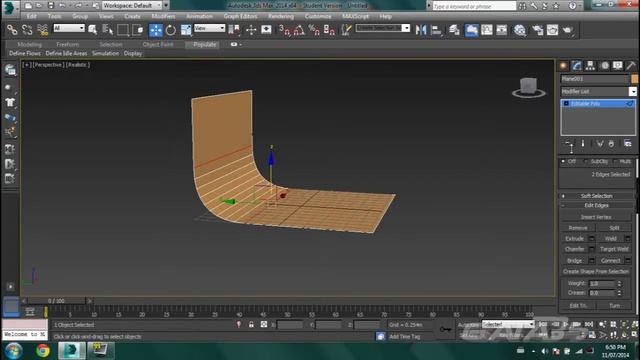Click the ViewCube in the viewport
The image size is (640, 360).
tap(529, 88)
